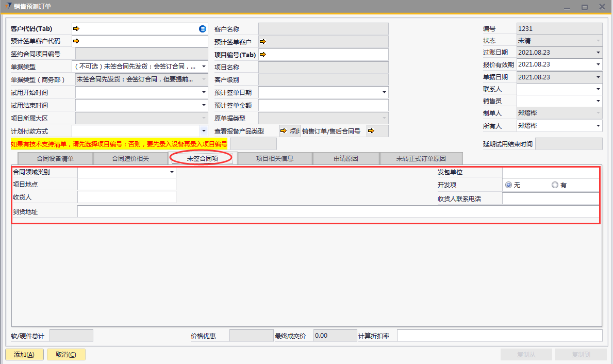Image resolution: width=613 pixels, height=364 pixels.
Task: Click the orange arrow next to 预计签单客户代码
Action: pyautogui.click(x=76, y=41)
